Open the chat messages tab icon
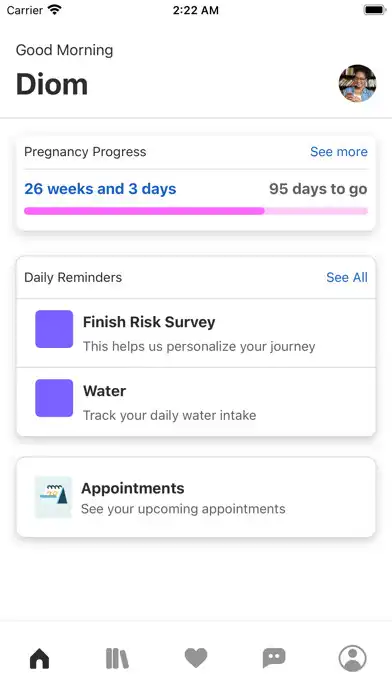The image size is (392, 696). pyautogui.click(x=274, y=658)
